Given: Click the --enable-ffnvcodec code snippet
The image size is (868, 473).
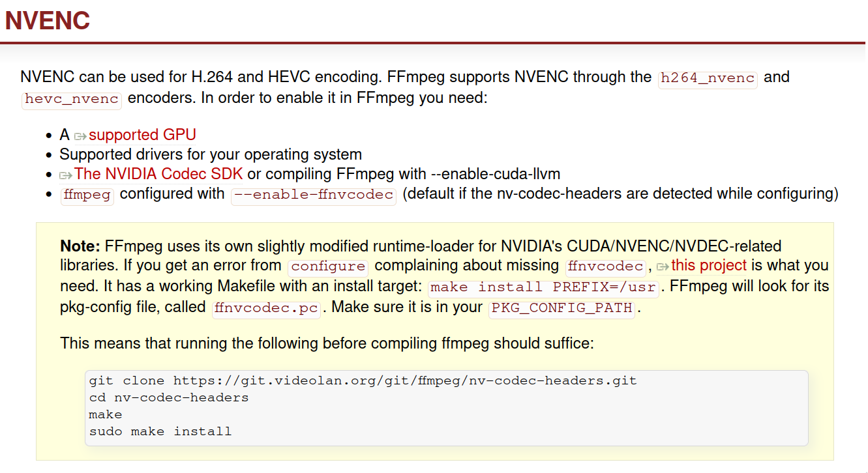Looking at the screenshot, I should [x=314, y=195].
